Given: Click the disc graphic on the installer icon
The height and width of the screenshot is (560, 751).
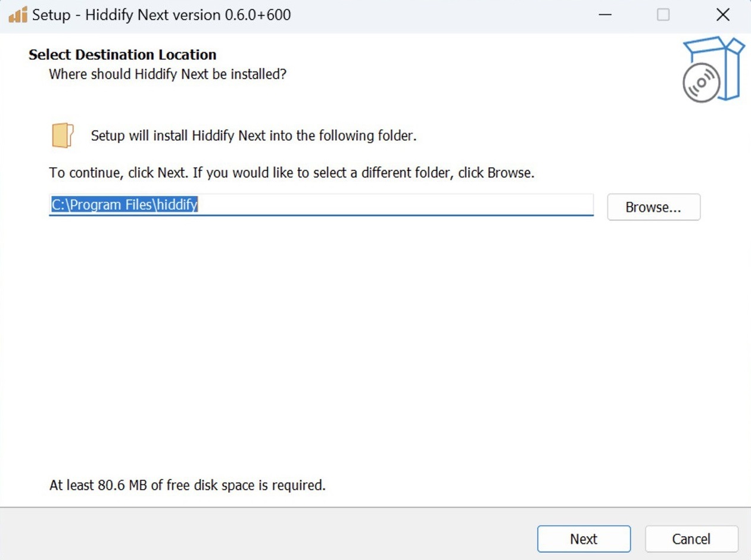Looking at the screenshot, I should [701, 83].
